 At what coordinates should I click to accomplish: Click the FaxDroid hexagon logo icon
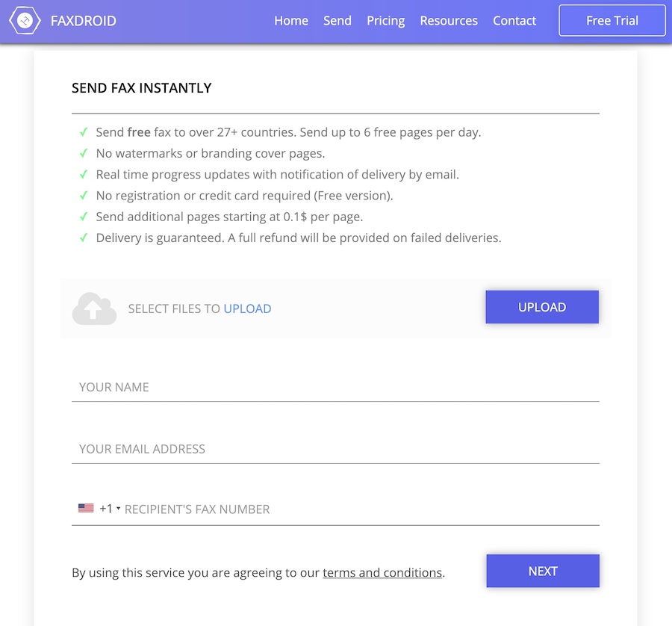tap(24, 21)
